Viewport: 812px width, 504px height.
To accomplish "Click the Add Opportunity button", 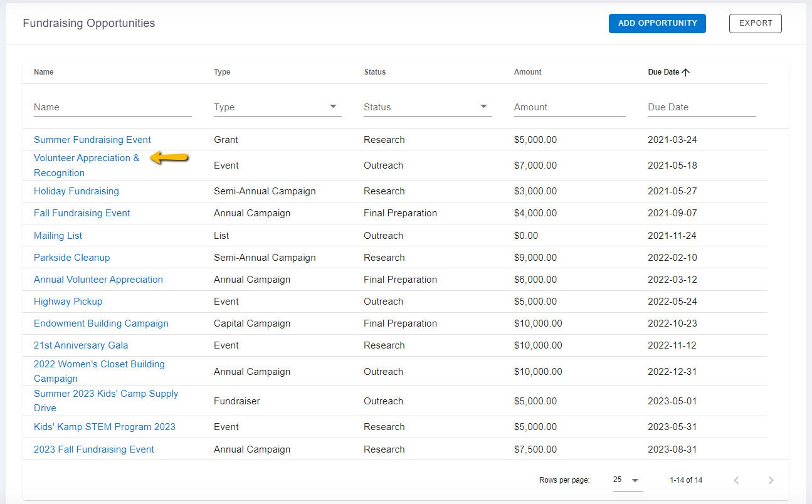I will (657, 23).
